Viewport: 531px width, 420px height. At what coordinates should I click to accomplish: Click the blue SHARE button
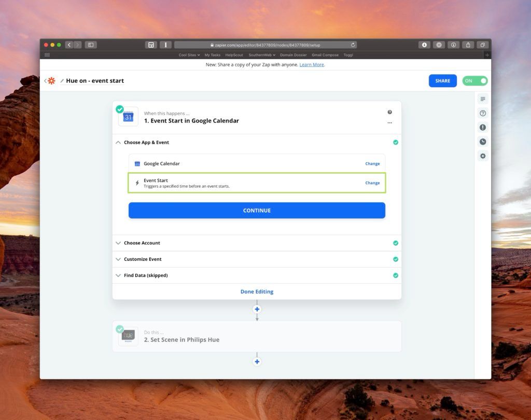coord(443,80)
